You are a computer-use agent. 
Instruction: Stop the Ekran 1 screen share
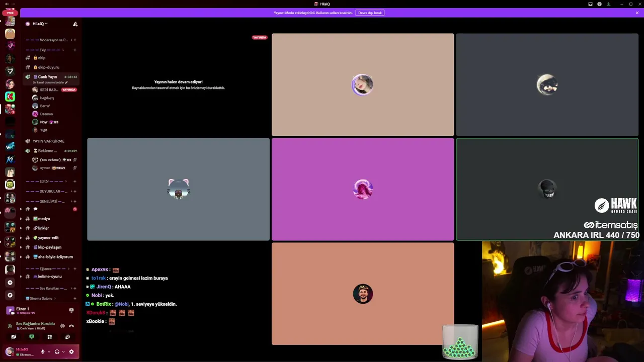71,310
